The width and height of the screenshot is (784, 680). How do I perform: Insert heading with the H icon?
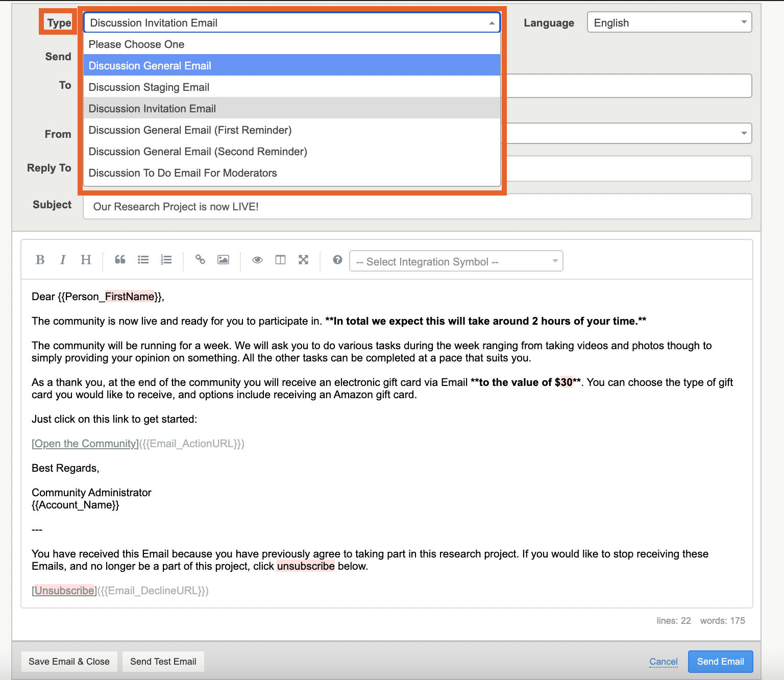point(86,260)
